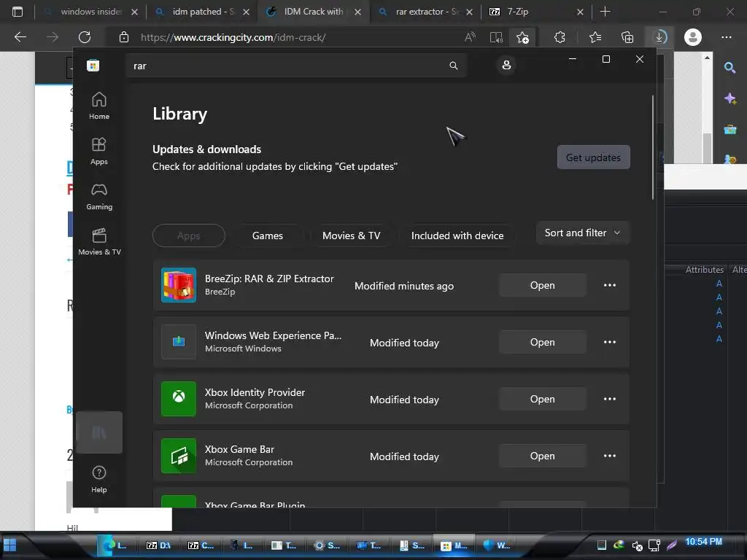Click the Microsoft Store logo icon
Image resolution: width=747 pixels, height=560 pixels.
coord(93,66)
